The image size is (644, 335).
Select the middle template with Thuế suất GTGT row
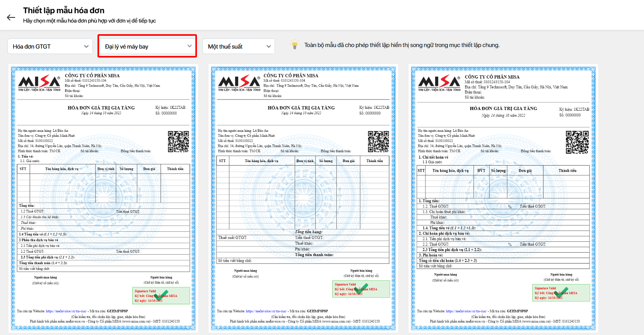pos(303,202)
